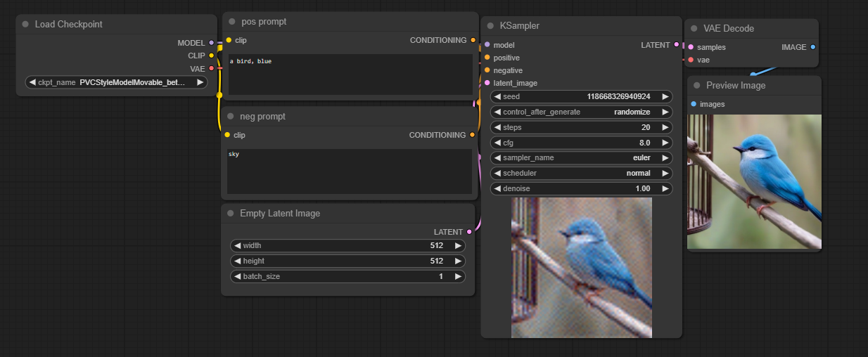868x357 pixels.
Task: Collapse the VAE Decode node via its dot
Action: click(x=694, y=29)
